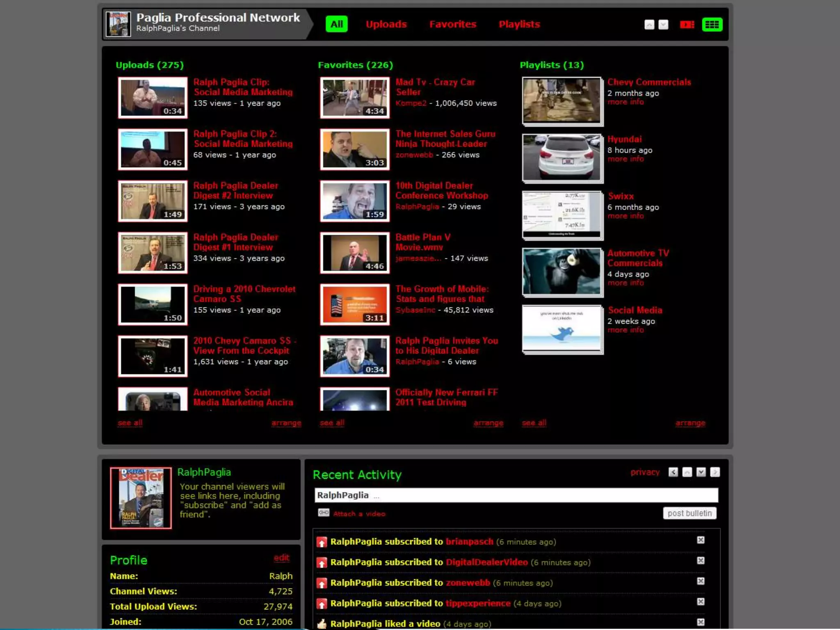Screen dimensions: 840x630
Task: Switch to the Playlists tab
Action: click(x=519, y=24)
